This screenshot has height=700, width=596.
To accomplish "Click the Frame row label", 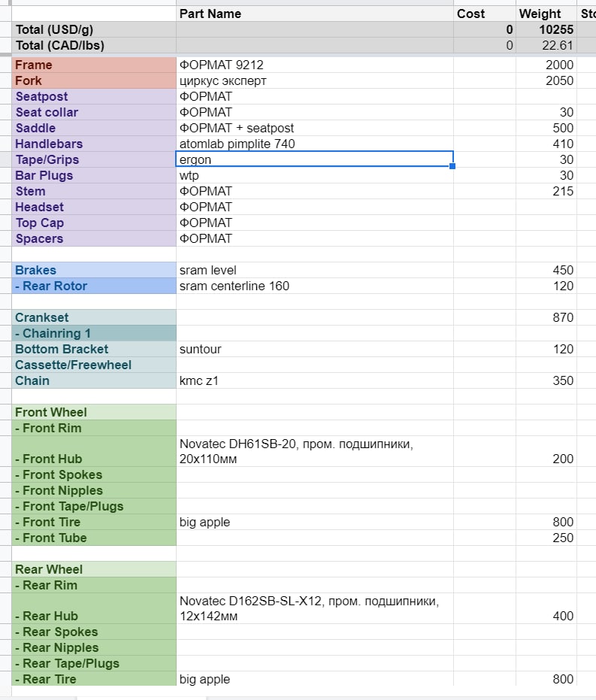I will pyautogui.click(x=94, y=65).
